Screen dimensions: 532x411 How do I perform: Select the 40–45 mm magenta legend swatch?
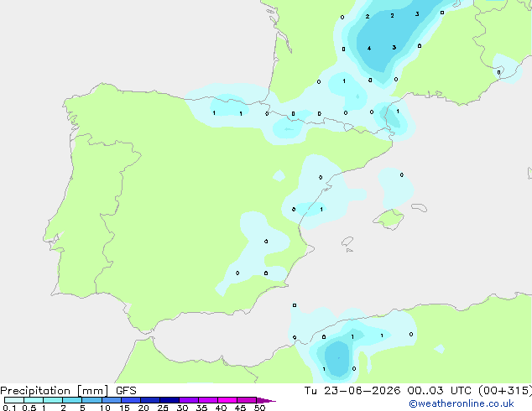point(227,400)
